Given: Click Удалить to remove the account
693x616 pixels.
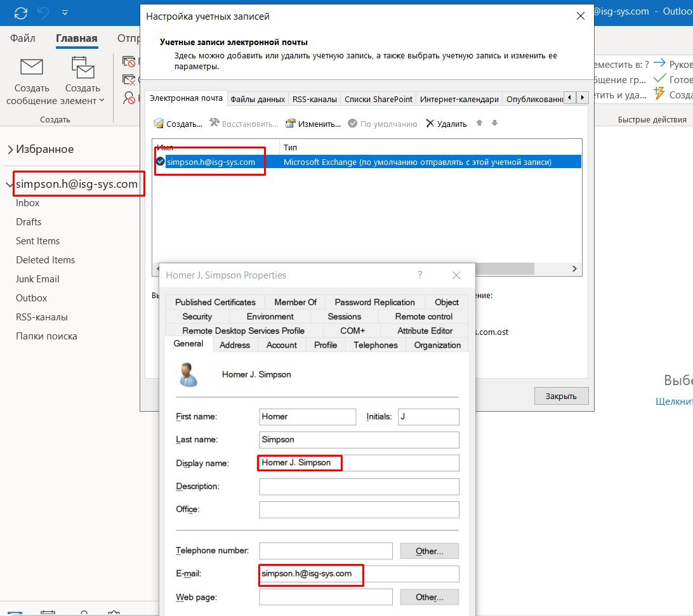Looking at the screenshot, I should pyautogui.click(x=446, y=124).
